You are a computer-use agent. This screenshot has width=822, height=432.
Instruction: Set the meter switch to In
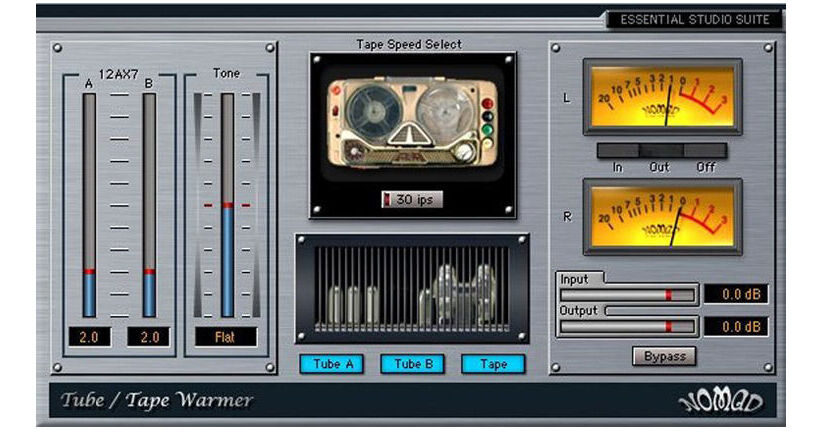point(617,150)
